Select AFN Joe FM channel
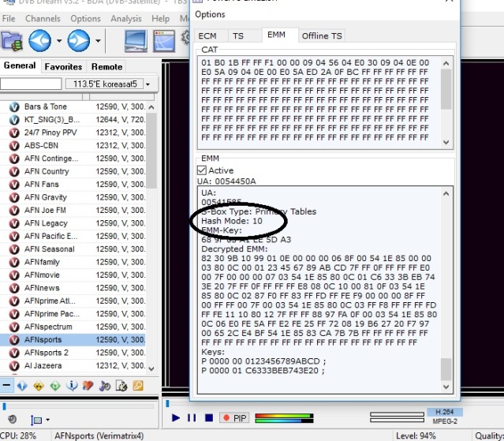The image size is (504, 441). 73,210
